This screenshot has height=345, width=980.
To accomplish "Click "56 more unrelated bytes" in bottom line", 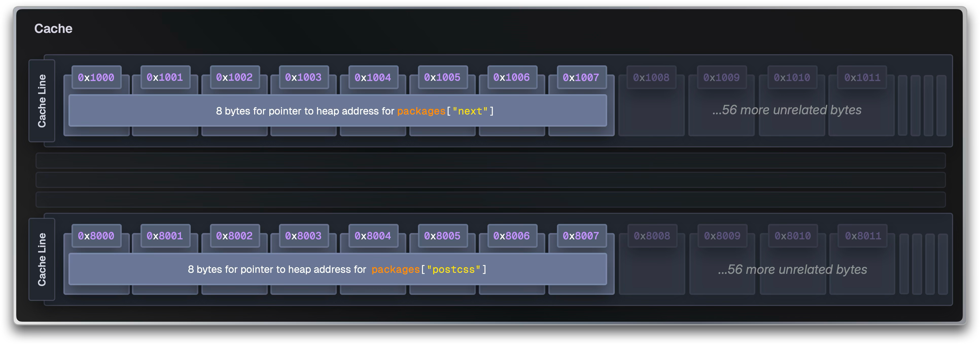I will (x=792, y=270).
